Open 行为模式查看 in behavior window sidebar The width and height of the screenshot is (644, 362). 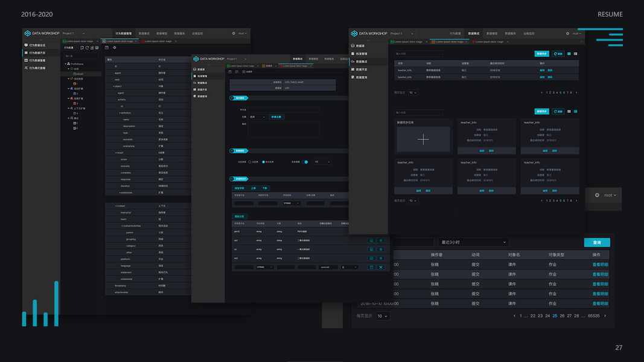[35, 68]
